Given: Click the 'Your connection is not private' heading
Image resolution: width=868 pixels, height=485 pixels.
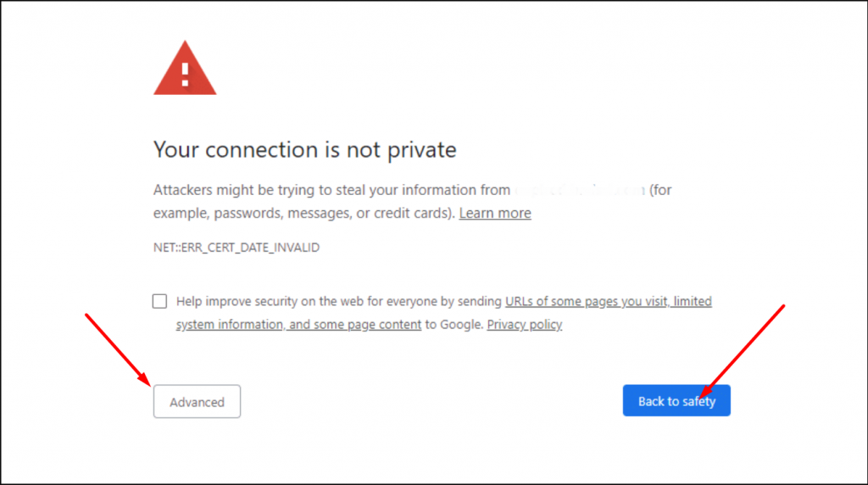Looking at the screenshot, I should click(x=304, y=150).
